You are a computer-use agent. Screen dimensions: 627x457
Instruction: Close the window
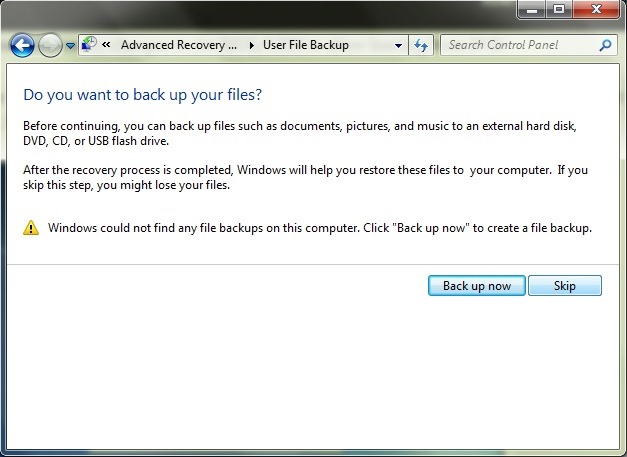[x=596, y=9]
